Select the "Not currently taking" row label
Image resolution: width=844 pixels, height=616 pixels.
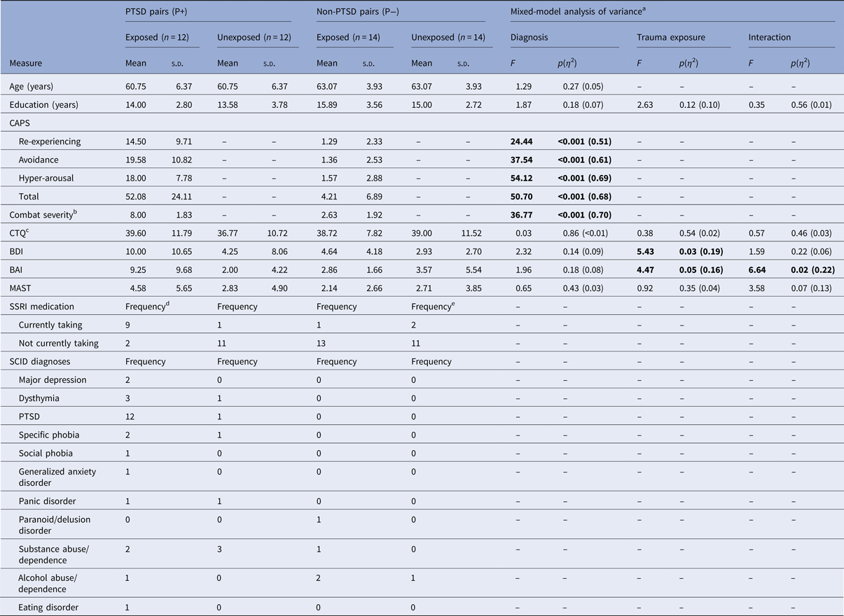[58, 343]
